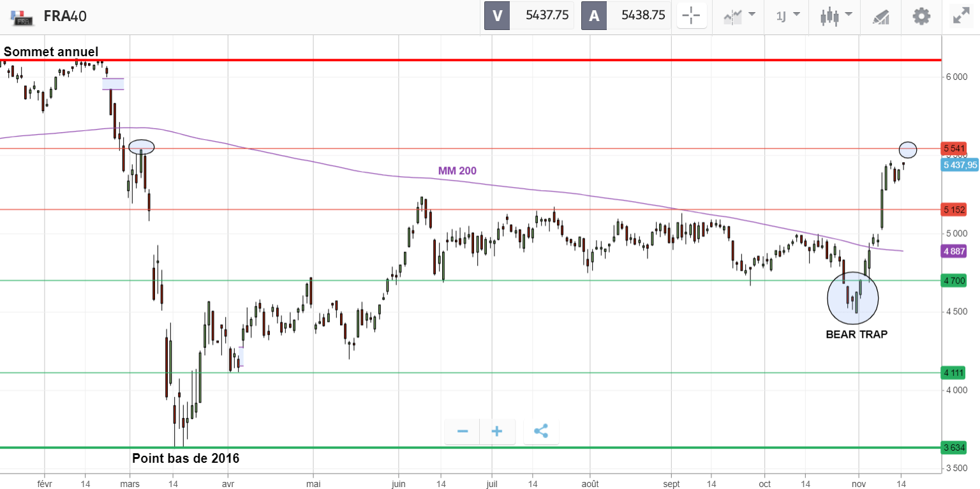Open the candlestick chart type dropdown
980x489 pixels.
pos(836,16)
